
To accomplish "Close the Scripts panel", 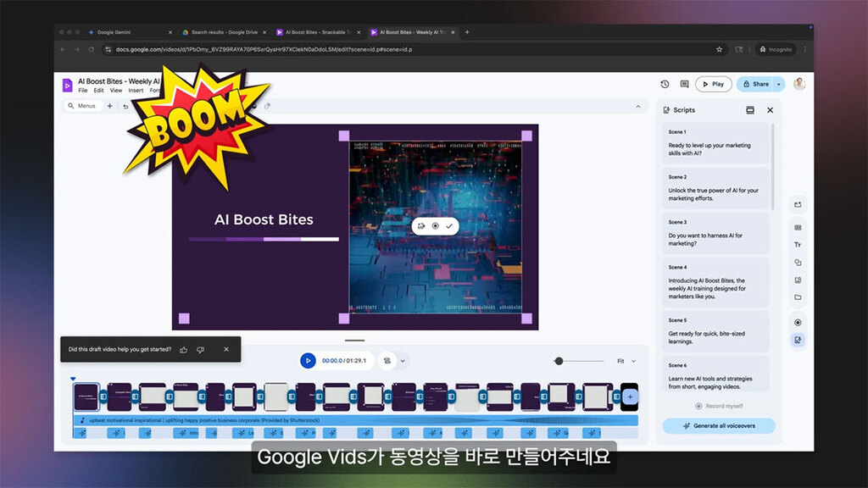I will (770, 110).
